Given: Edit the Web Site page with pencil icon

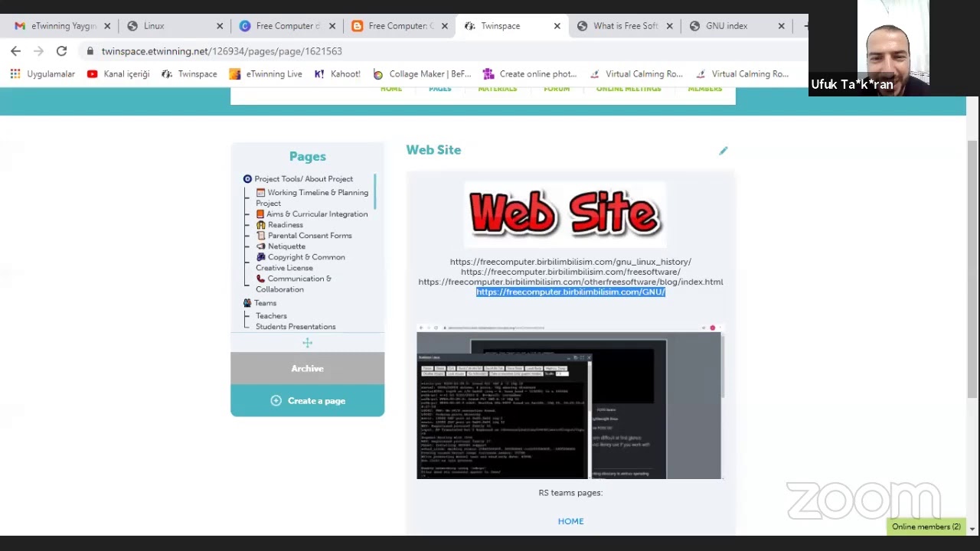Looking at the screenshot, I should pos(724,151).
